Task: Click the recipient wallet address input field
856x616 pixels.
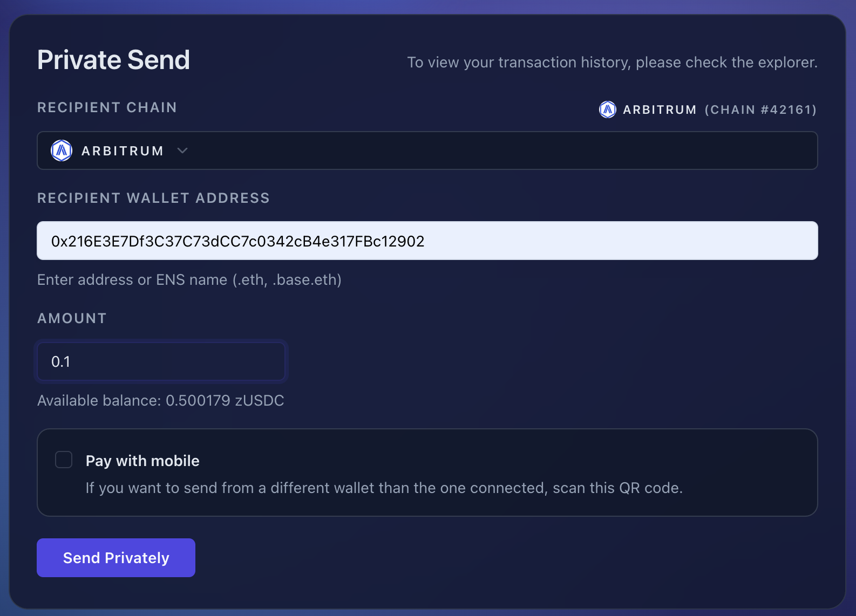Action: pyautogui.click(x=426, y=241)
